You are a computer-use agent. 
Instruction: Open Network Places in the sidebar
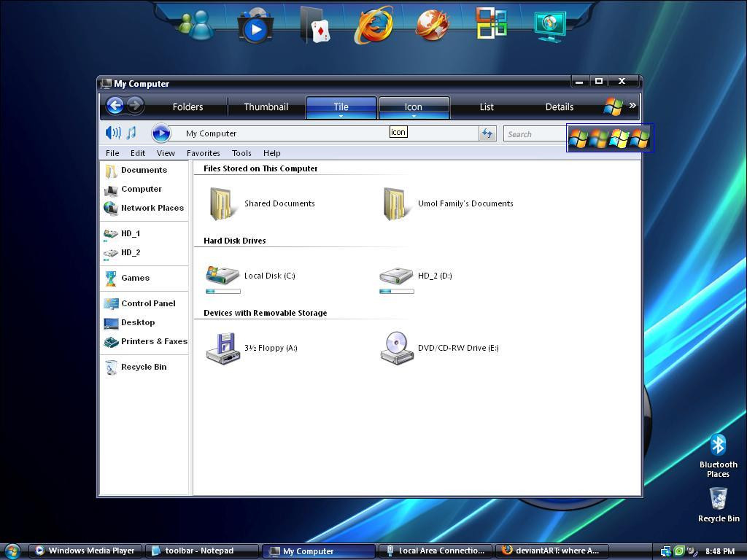[x=144, y=208]
